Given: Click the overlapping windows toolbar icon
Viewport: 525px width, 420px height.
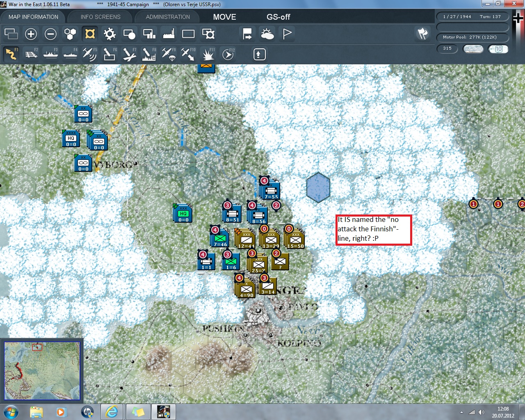Looking at the screenshot, I should pos(11,34).
